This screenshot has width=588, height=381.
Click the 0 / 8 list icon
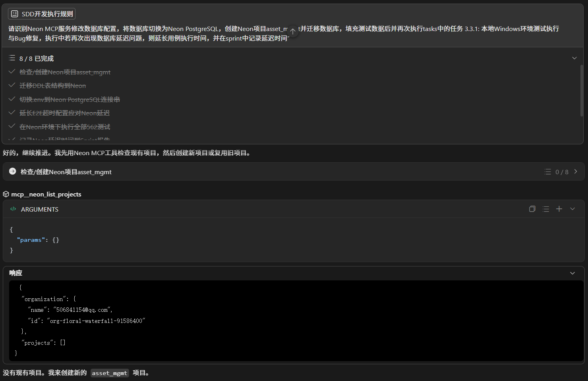coord(548,172)
